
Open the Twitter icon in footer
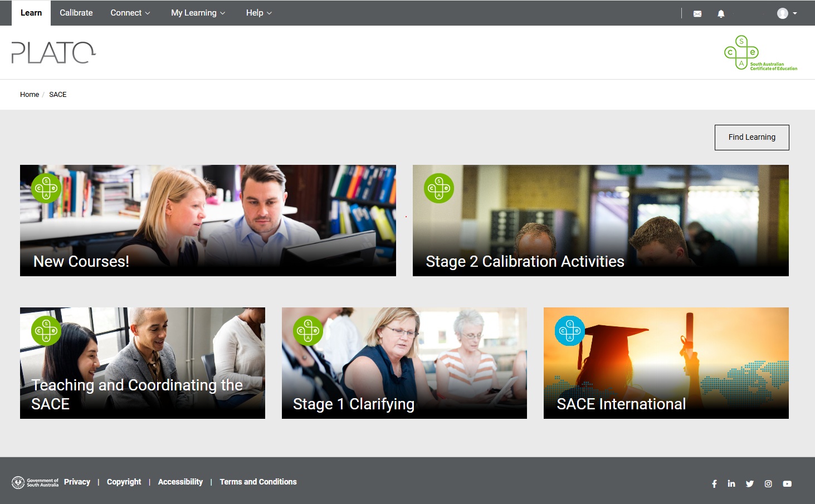tap(750, 483)
